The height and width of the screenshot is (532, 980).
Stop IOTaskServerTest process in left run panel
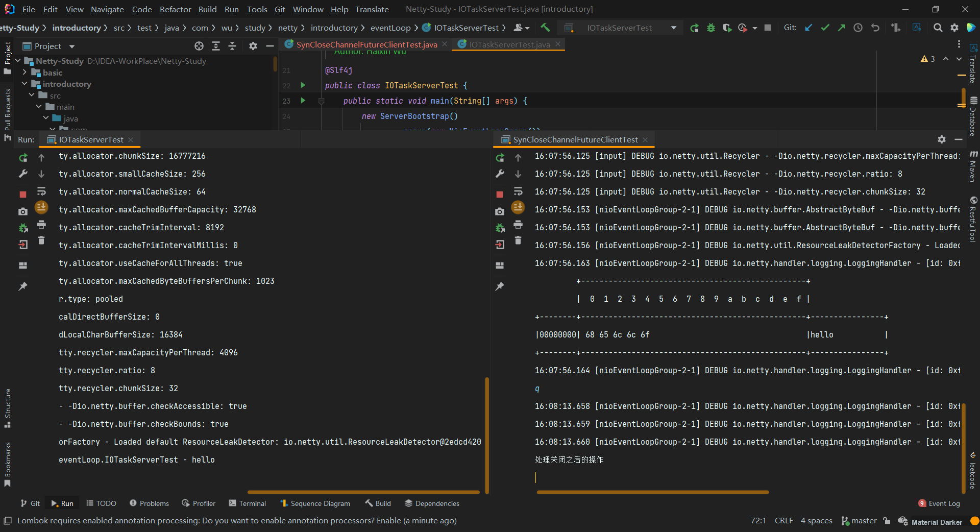[x=23, y=194]
